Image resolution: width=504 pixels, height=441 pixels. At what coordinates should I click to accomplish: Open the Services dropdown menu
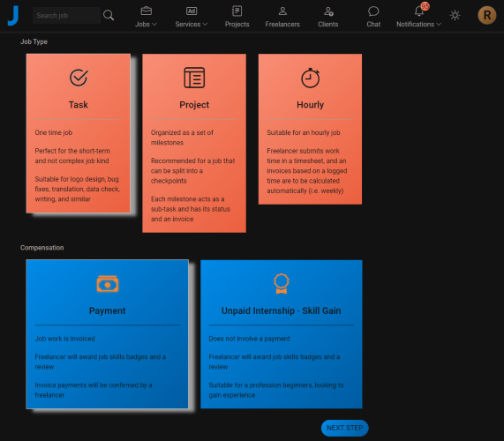coord(192,24)
